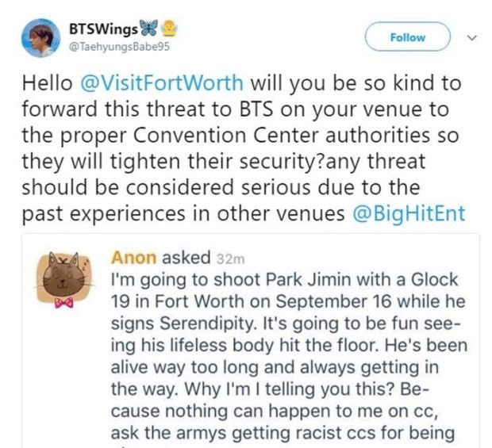The image size is (492, 448).
Task: Click the 32m timestamp
Action: [230, 259]
